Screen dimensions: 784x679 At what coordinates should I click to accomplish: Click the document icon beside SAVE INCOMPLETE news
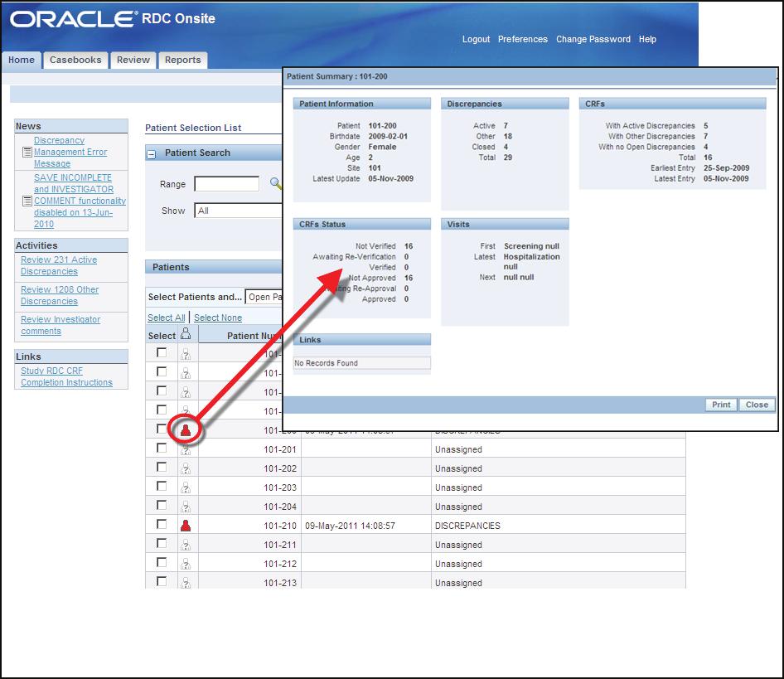[27, 201]
